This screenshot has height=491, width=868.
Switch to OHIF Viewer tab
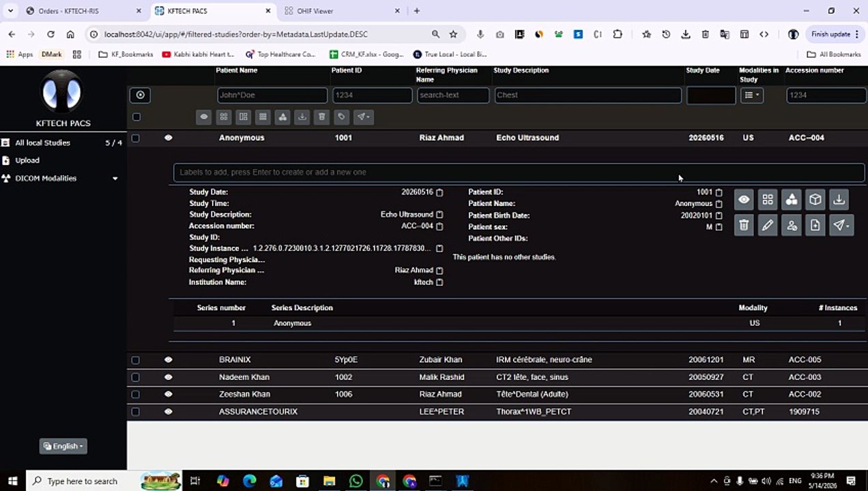(x=342, y=11)
